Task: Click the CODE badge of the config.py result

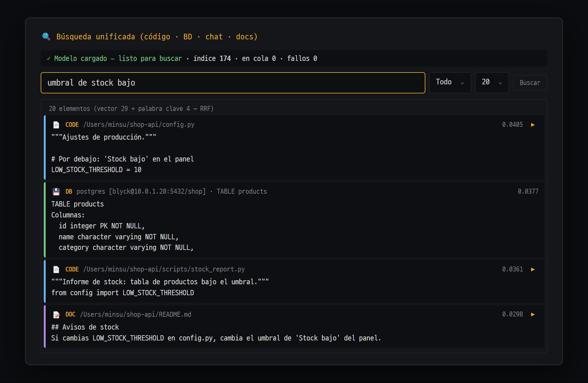Action: click(x=72, y=125)
